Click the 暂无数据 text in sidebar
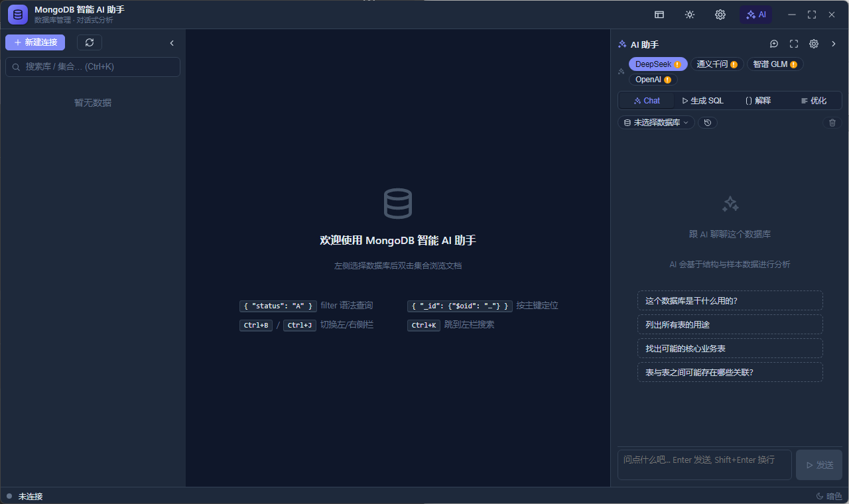Screen dimensions: 849x504 click(93, 103)
